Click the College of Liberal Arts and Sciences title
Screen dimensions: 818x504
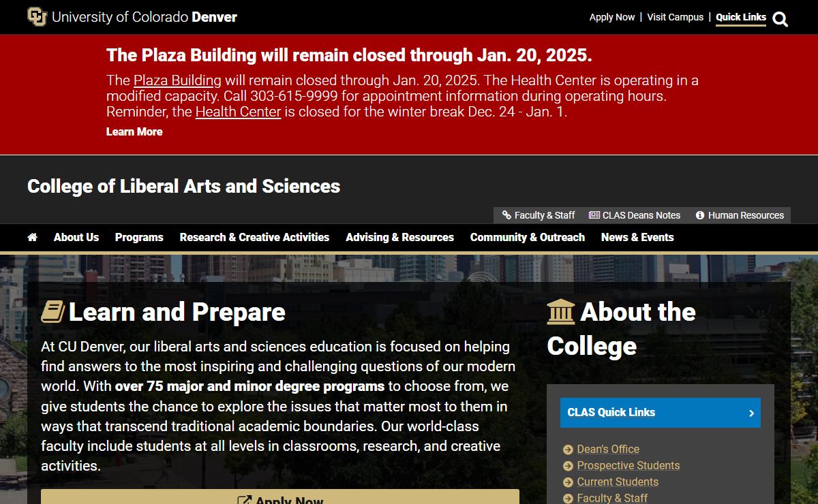pyautogui.click(x=183, y=186)
